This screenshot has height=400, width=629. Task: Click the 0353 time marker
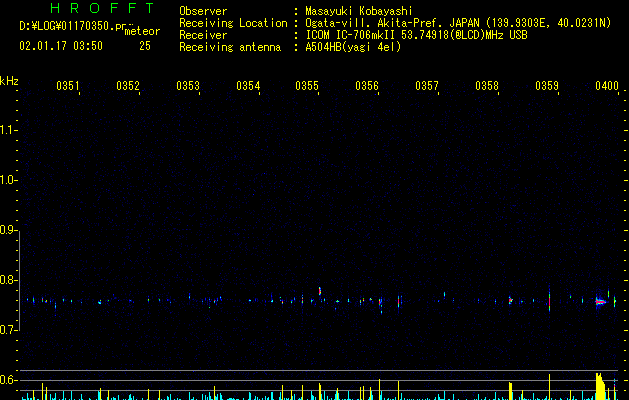coord(188,85)
